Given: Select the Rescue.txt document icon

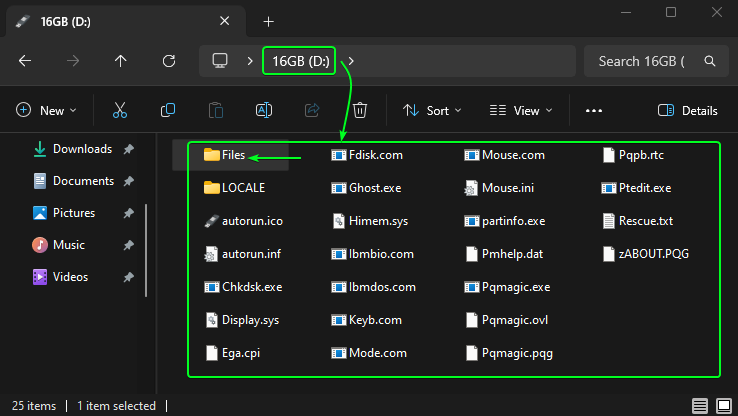Looking at the screenshot, I should tap(609, 221).
